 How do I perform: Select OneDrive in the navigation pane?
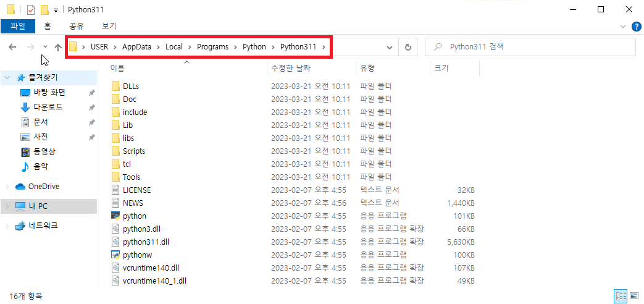[44, 187]
